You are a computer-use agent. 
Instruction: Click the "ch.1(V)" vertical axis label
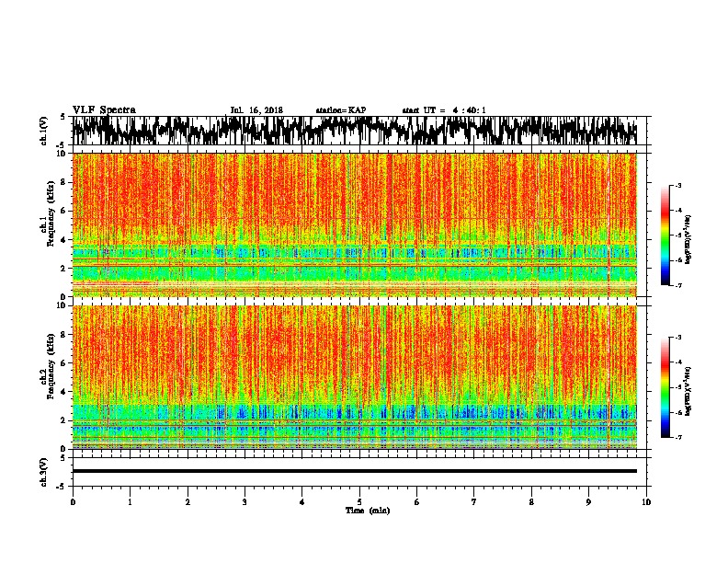[x=44, y=131]
